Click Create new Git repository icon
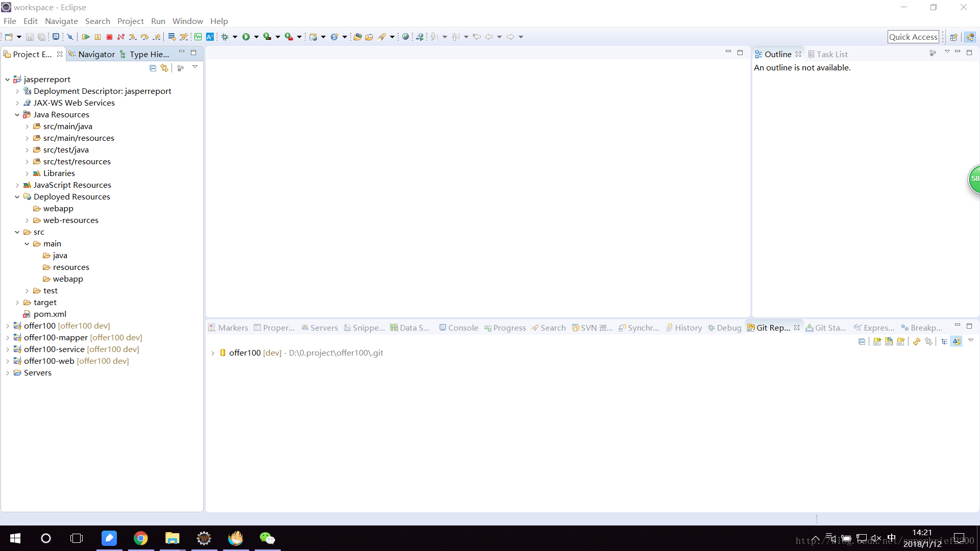Viewport: 980px width, 551px height. [x=900, y=341]
